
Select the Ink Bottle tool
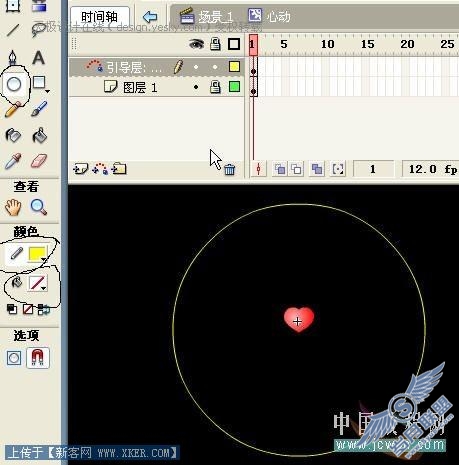pyautogui.click(x=13, y=135)
